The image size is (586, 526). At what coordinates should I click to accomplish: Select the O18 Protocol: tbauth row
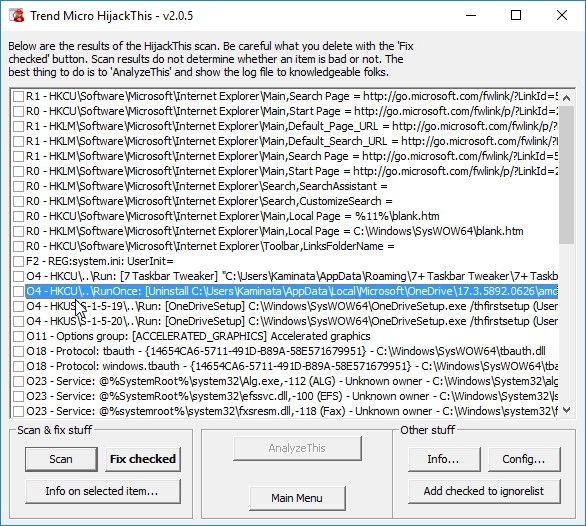tap(286, 351)
